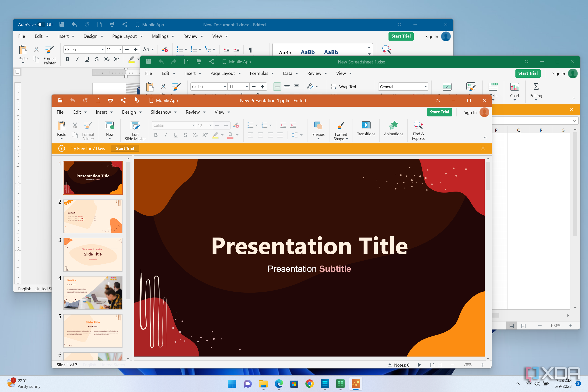The width and height of the screenshot is (588, 392).
Task: Click Sign In in the spreadsheet window
Action: point(559,74)
